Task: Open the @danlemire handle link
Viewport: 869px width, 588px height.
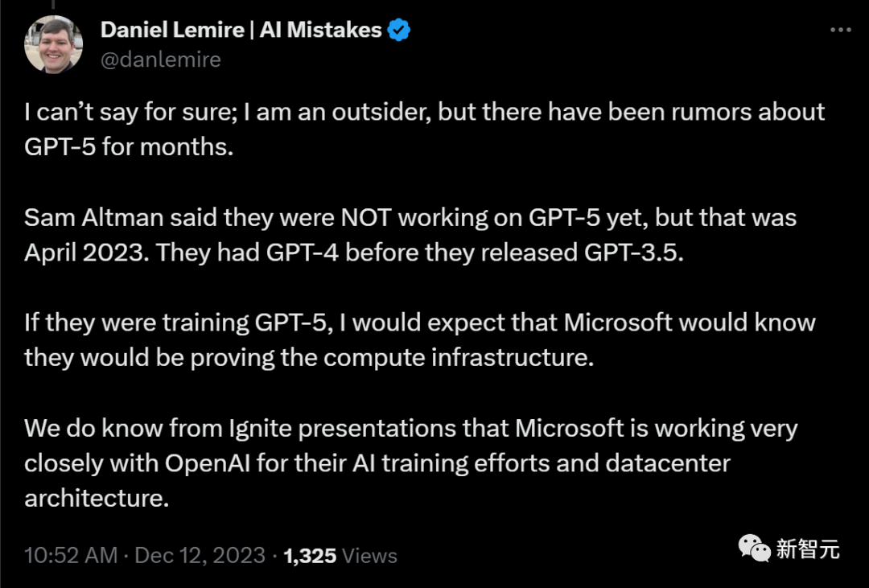Action: [x=160, y=60]
